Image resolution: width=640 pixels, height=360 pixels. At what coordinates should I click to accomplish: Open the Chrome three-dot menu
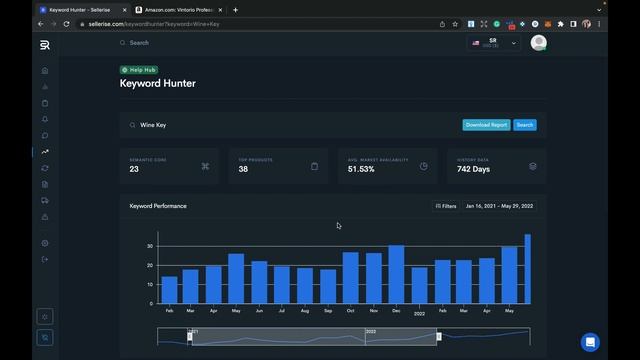coord(599,24)
